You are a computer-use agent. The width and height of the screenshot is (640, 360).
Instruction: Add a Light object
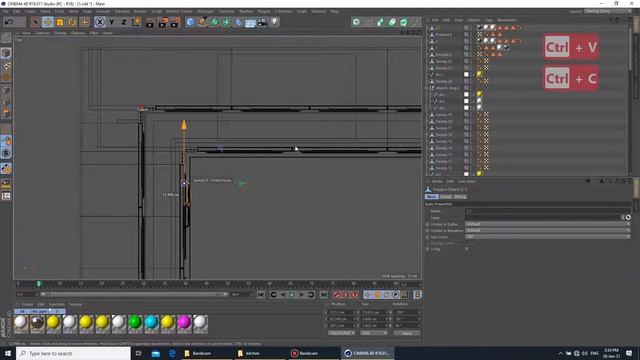(x=275, y=22)
